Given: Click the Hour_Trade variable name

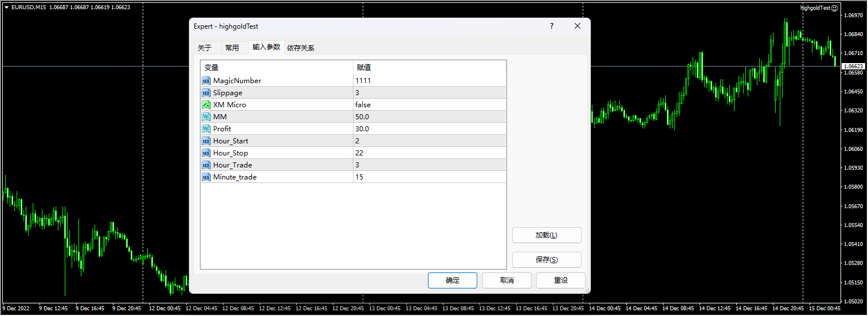Looking at the screenshot, I should click(x=233, y=165).
